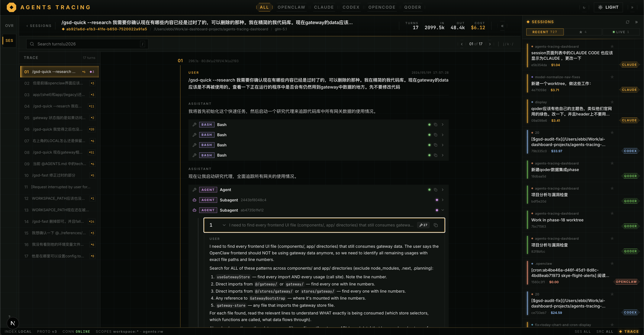Collapse the Sessions side panel
This screenshot has width=644, height=335.
pyautogui.click(x=636, y=22)
